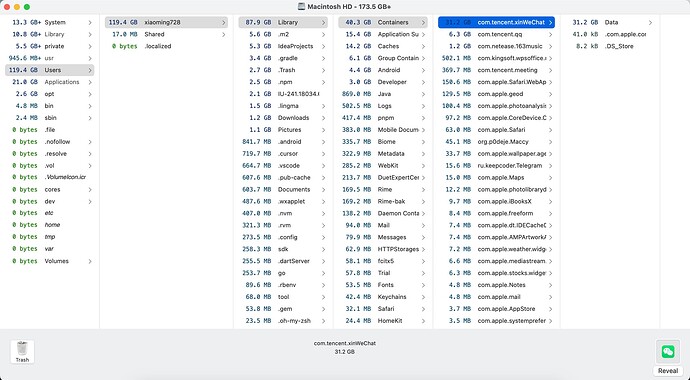This screenshot has height=380, width=690.
Task: Click the 119.4 GB size next to Users
Action: point(23,70)
